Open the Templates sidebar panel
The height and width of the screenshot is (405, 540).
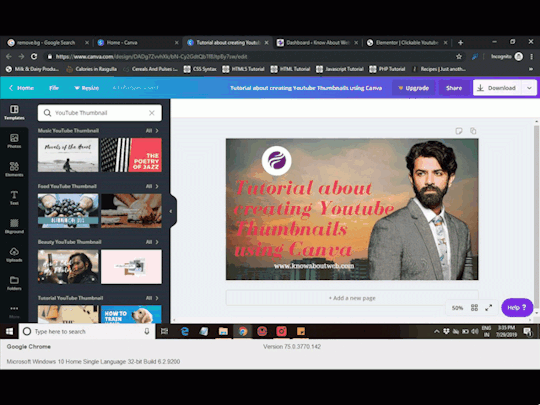point(14,113)
